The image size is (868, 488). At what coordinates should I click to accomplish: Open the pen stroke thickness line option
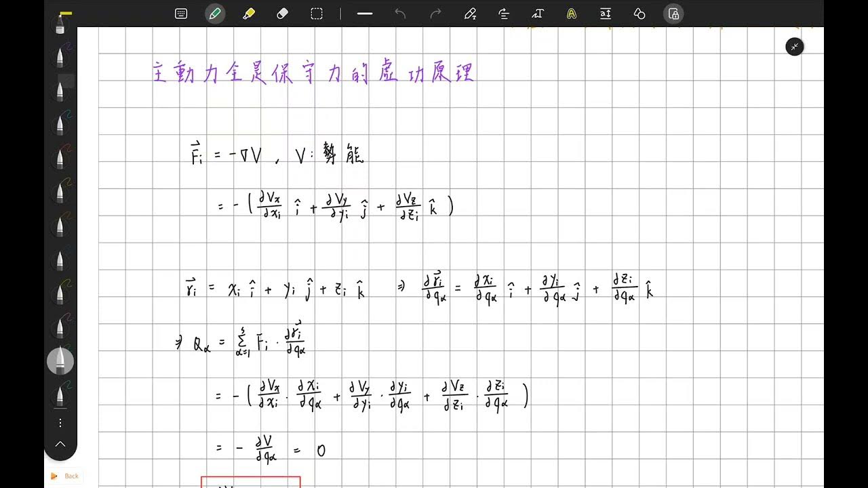click(x=365, y=14)
